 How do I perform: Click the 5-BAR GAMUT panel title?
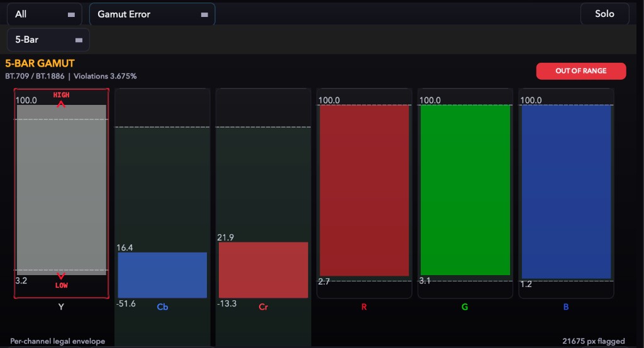pyautogui.click(x=40, y=63)
